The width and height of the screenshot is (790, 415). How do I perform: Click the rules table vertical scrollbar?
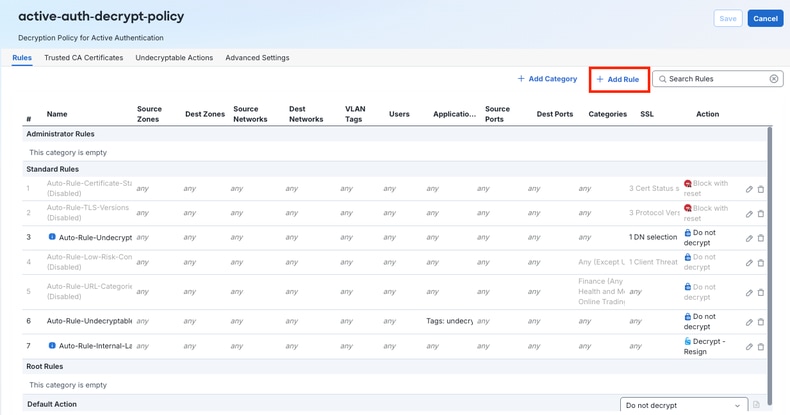point(769,265)
